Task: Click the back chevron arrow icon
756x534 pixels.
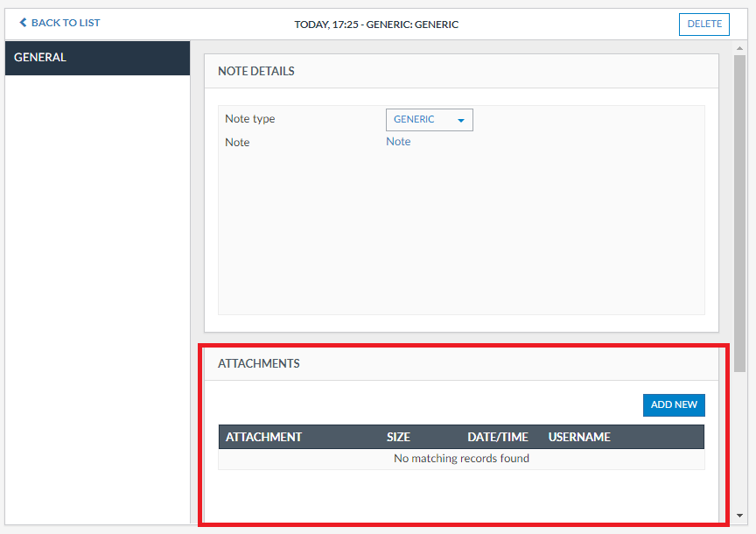Action: (x=24, y=23)
